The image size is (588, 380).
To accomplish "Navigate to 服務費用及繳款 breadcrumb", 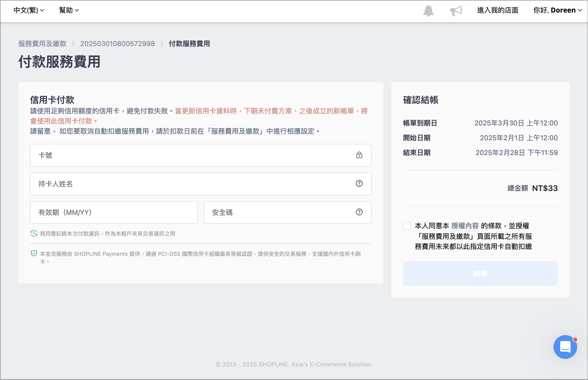I will click(42, 44).
